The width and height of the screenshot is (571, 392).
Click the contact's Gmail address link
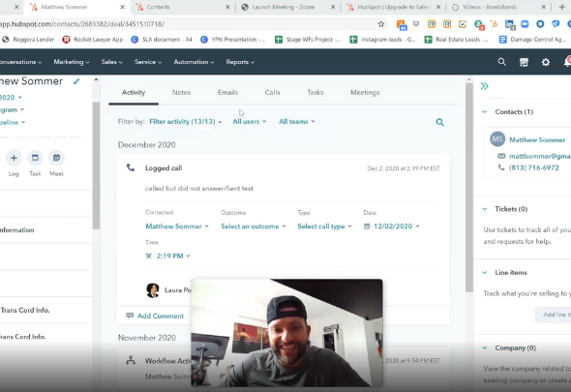(540, 156)
